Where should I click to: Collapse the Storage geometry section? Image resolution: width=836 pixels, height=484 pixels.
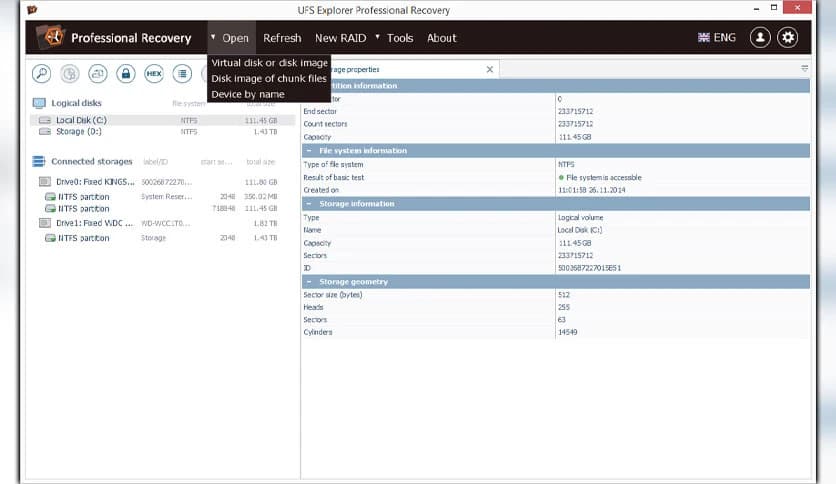click(x=310, y=282)
